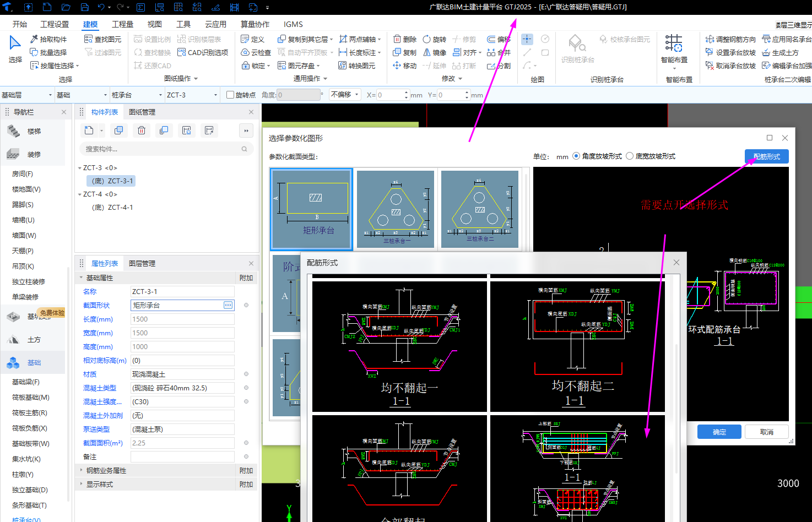Click the 基础 category icon in navigation bar
Viewport: 812px width, 522px height.
coord(13,362)
